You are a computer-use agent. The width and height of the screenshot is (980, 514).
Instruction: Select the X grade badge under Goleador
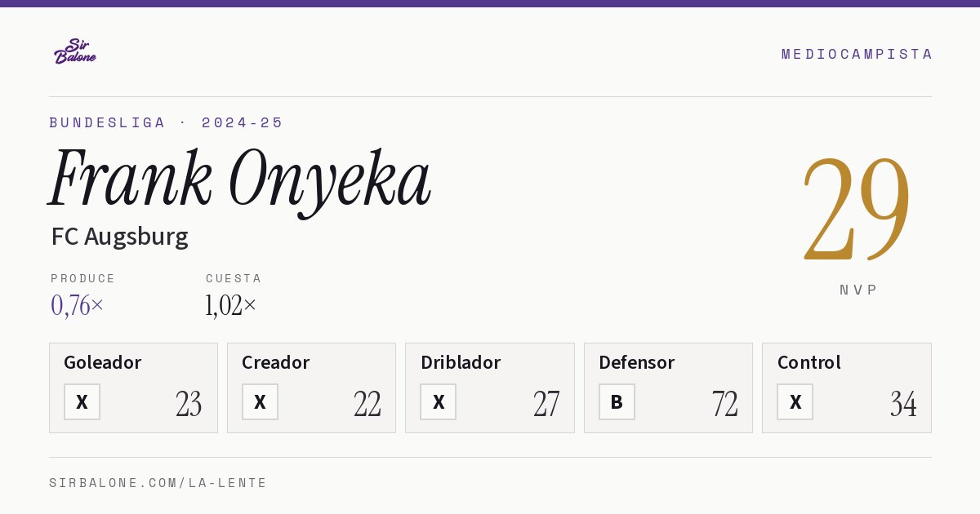(82, 402)
